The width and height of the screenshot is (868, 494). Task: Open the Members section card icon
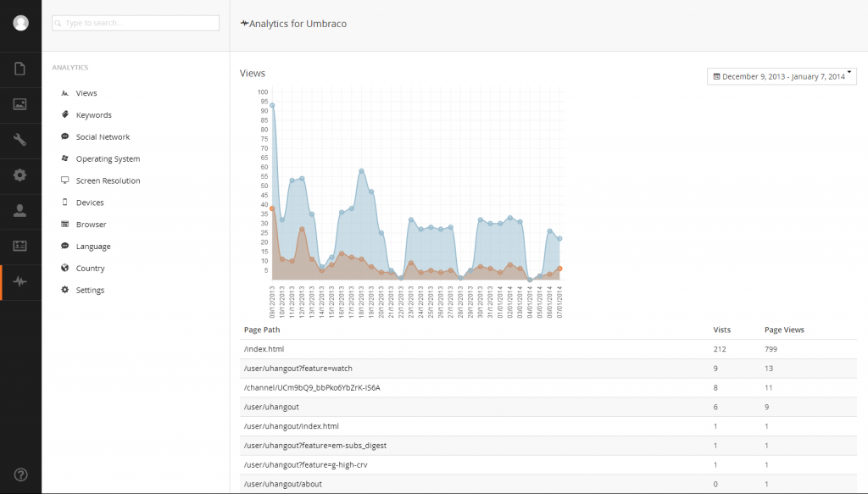(x=20, y=246)
